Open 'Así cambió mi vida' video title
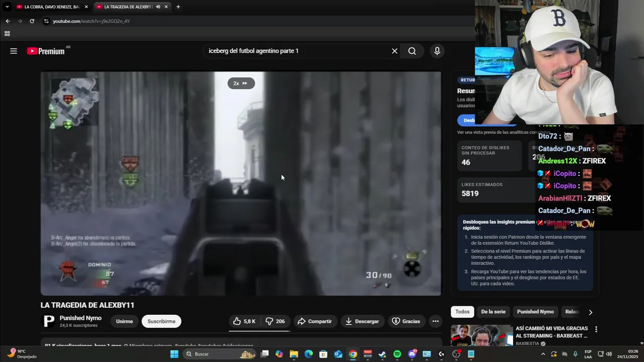644x362 pixels. pyautogui.click(x=551, y=332)
